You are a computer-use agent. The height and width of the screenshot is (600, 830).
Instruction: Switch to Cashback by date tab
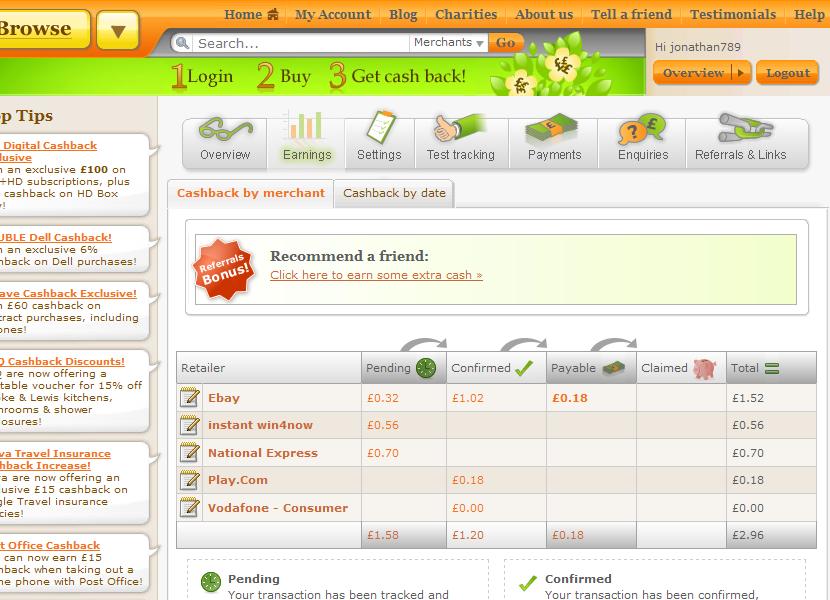394,193
